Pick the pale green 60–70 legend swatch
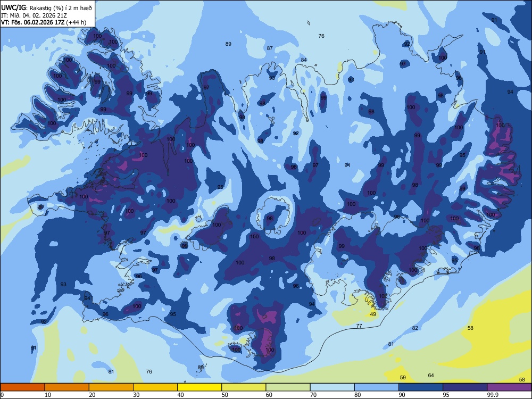The image size is (532, 399). coord(288,387)
